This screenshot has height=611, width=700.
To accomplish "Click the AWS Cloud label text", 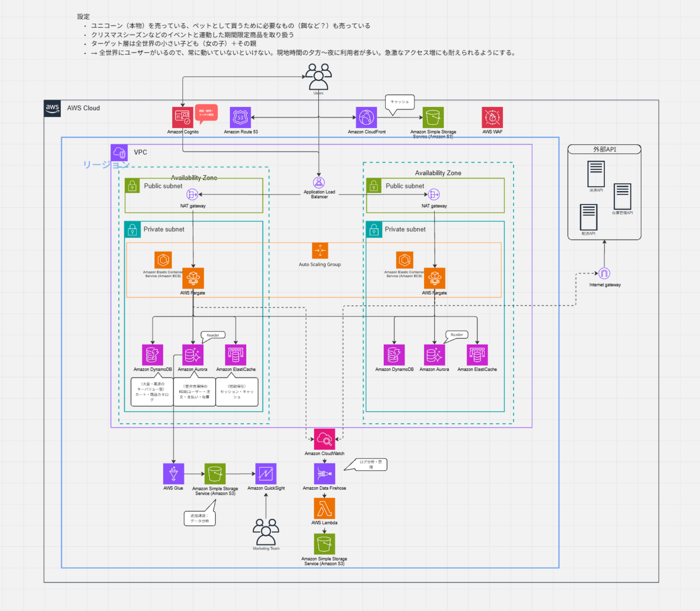I will [84, 108].
